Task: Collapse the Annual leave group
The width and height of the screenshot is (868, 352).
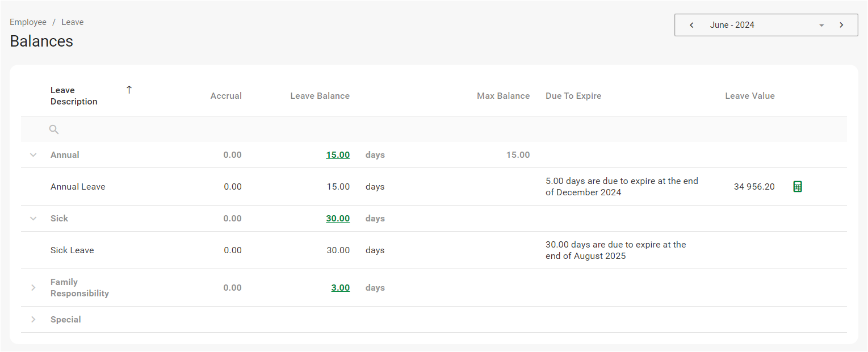Action: 33,155
